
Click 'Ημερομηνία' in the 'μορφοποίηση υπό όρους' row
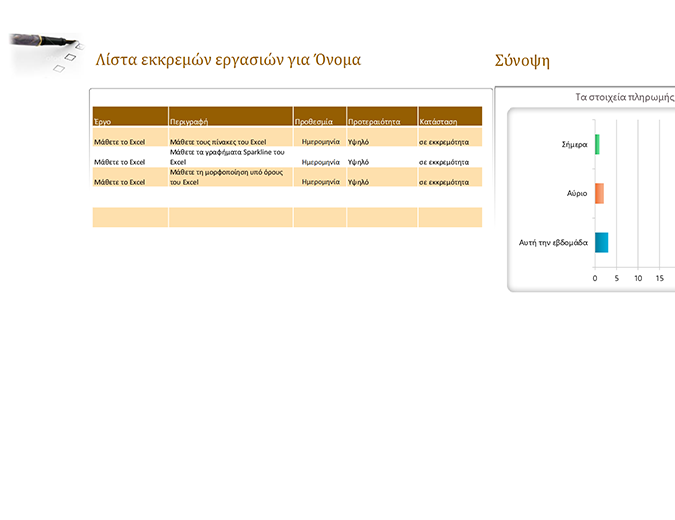coord(321,182)
